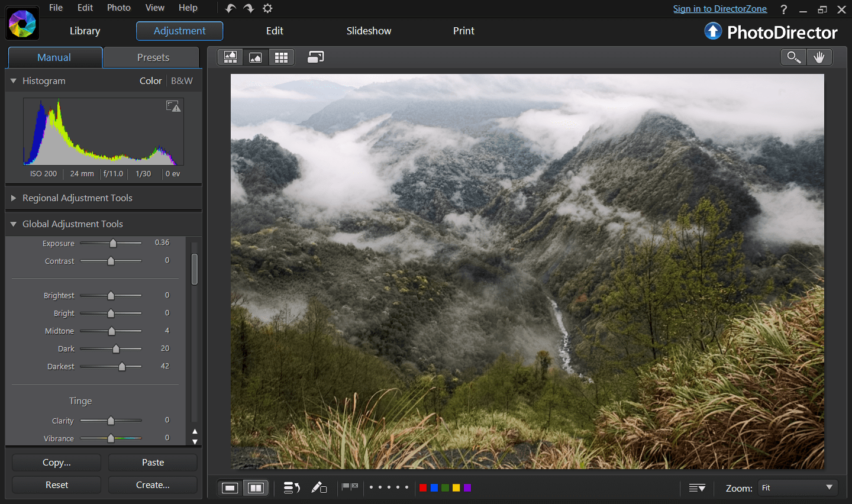
Task: Open the display options list icon
Action: (x=697, y=488)
